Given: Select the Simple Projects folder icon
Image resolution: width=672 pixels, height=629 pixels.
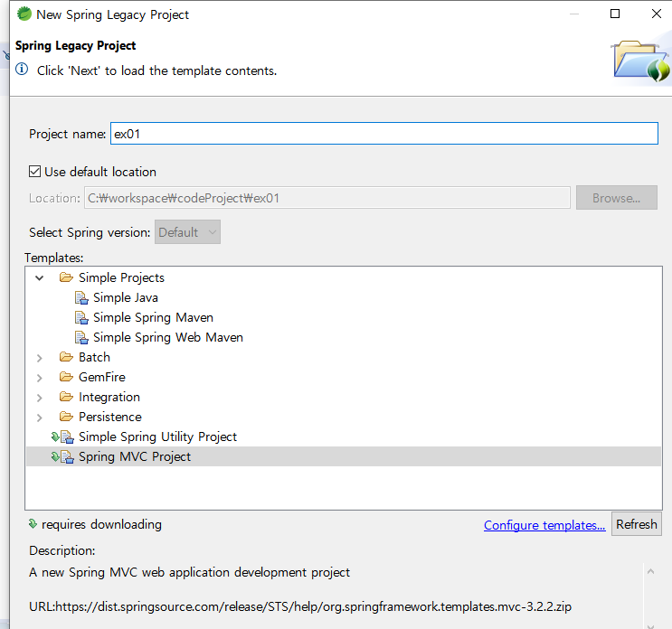Looking at the screenshot, I should 66,277.
